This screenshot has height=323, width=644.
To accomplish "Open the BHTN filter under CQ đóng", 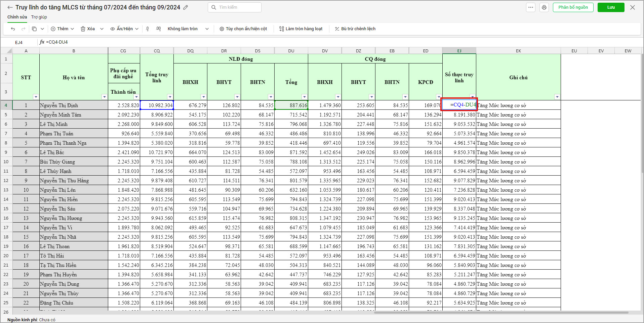I will (405, 97).
